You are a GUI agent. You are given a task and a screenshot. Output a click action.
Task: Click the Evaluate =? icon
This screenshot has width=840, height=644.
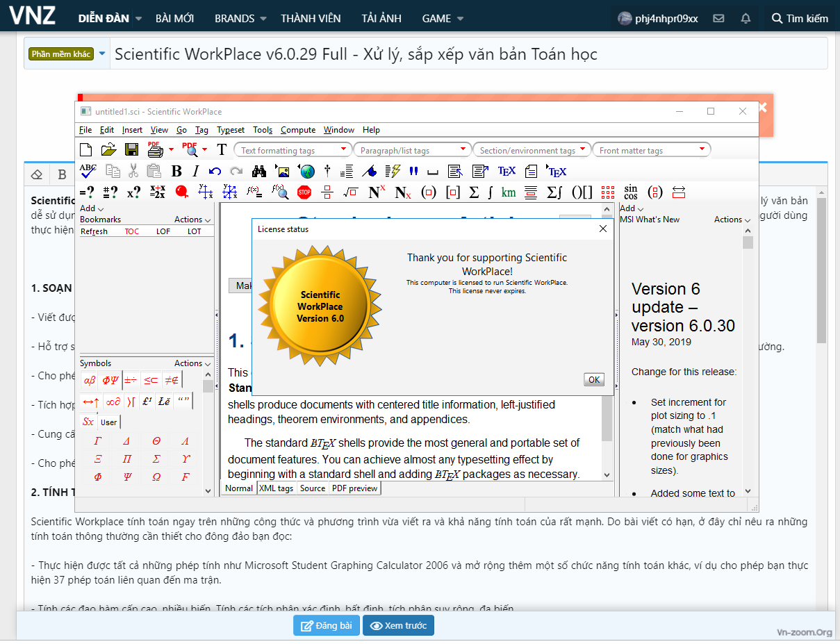87,192
